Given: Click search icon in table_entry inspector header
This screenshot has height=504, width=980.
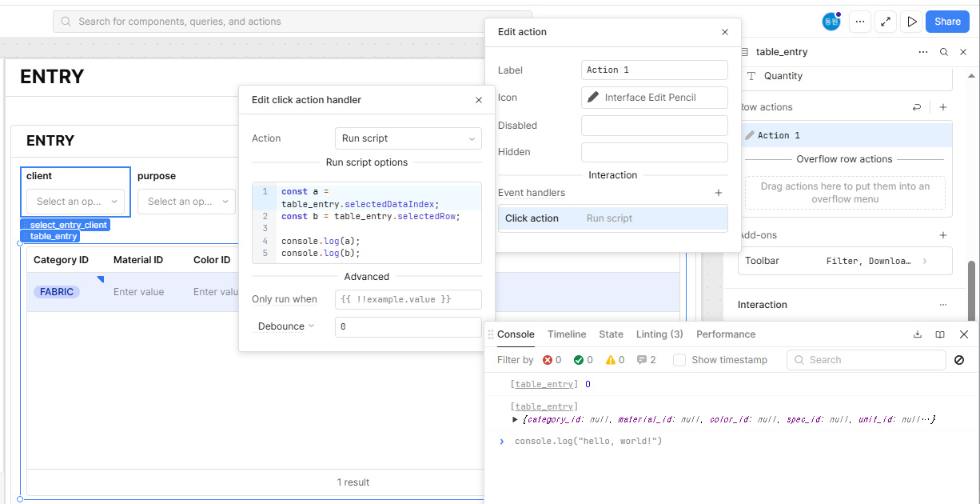Looking at the screenshot, I should point(944,52).
